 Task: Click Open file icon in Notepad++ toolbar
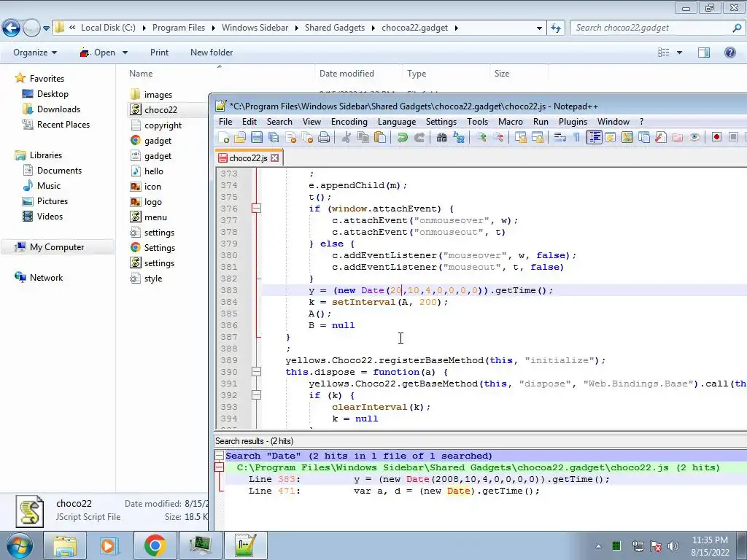point(240,138)
